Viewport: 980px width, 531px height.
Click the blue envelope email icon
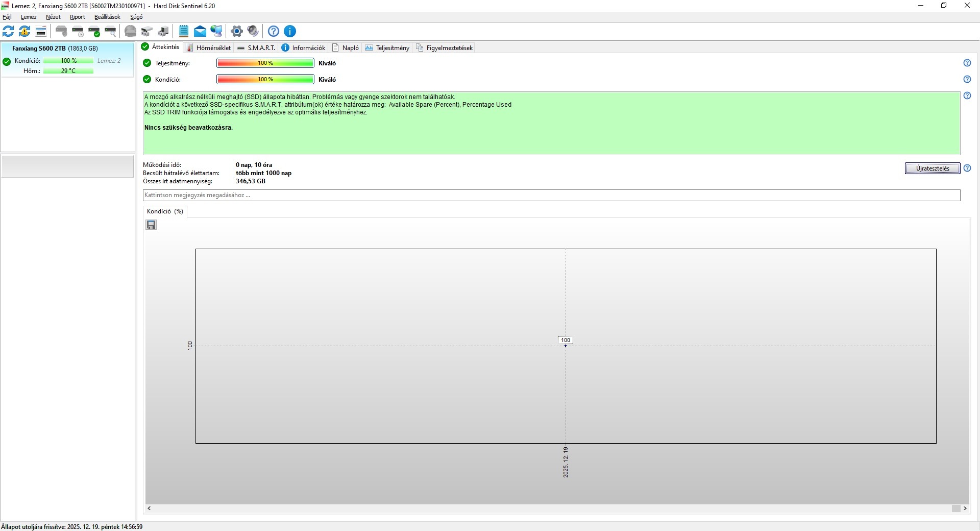200,31
